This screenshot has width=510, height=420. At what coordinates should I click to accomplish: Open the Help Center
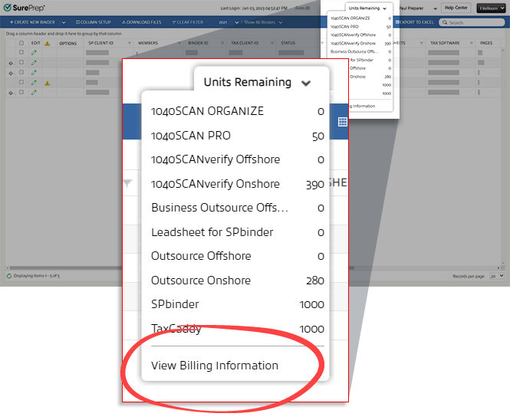[x=456, y=8]
